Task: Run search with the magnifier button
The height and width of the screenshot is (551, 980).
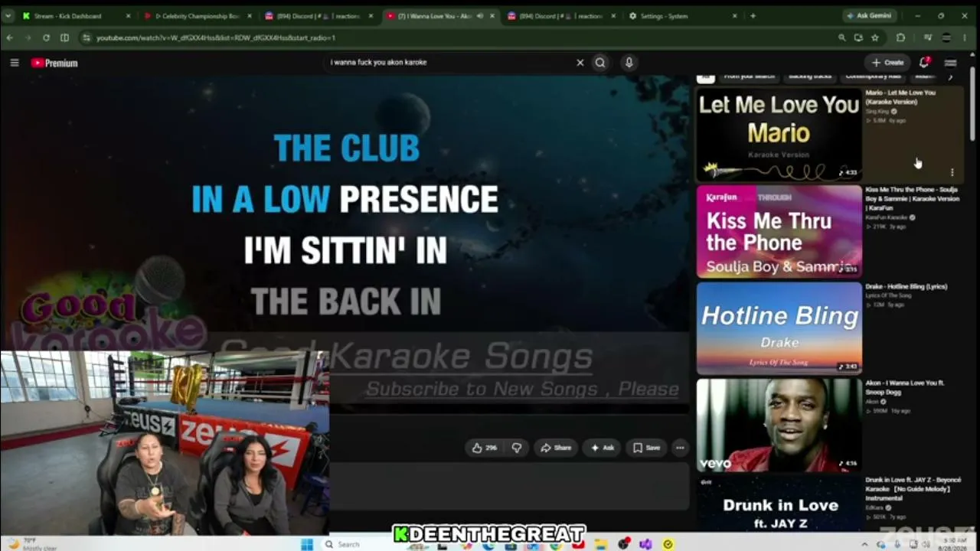Action: pyautogui.click(x=600, y=63)
